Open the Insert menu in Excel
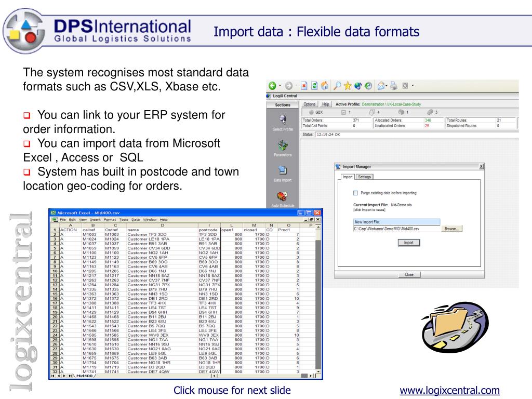 point(96,220)
